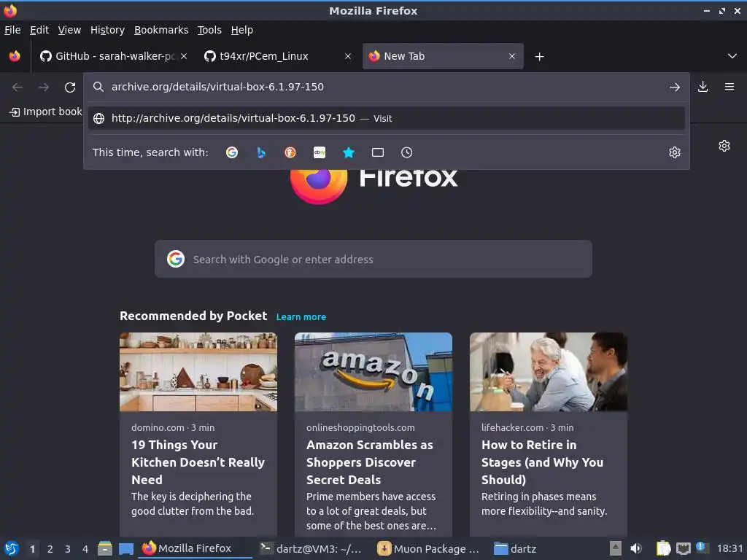Click the domino.com source text
Screen dimensions: 747x560
tap(158, 427)
